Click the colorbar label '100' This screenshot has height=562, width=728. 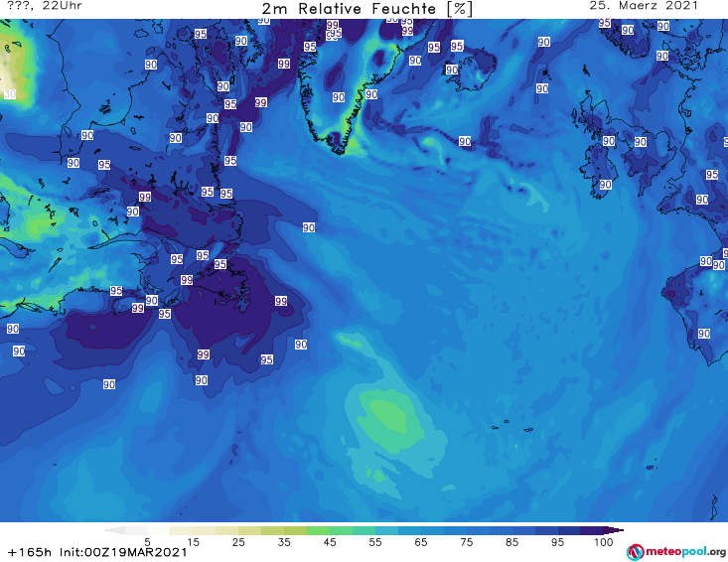tap(604, 542)
